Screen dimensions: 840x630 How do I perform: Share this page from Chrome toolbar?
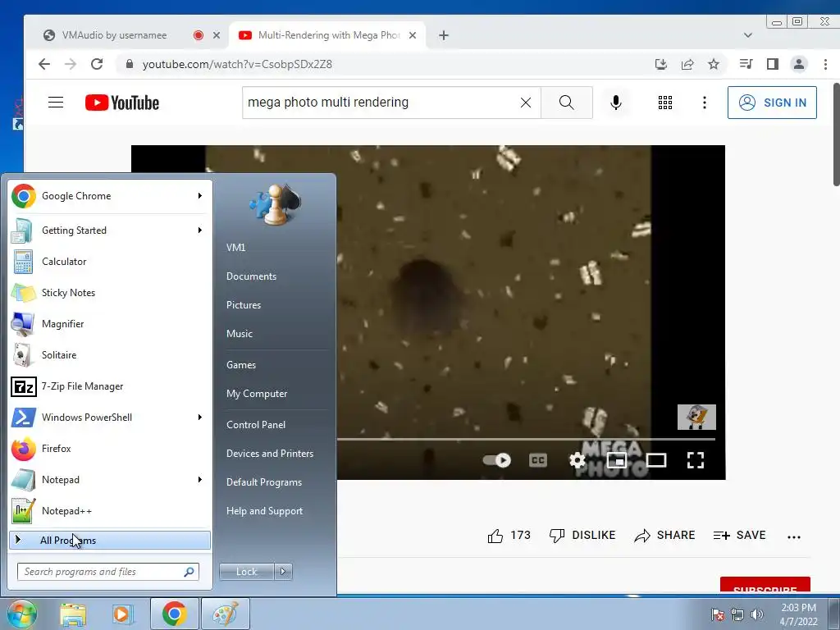coord(687,64)
